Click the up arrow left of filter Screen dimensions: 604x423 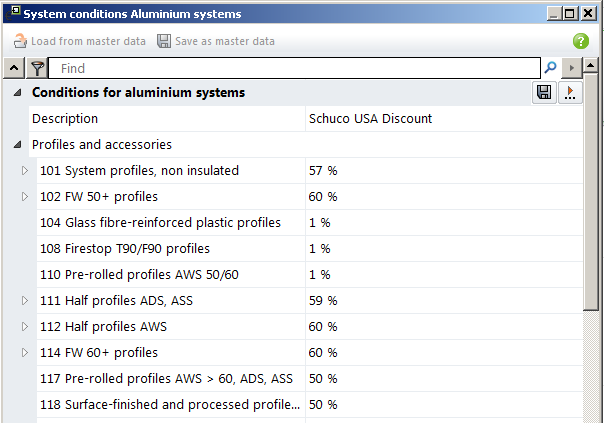click(x=14, y=68)
